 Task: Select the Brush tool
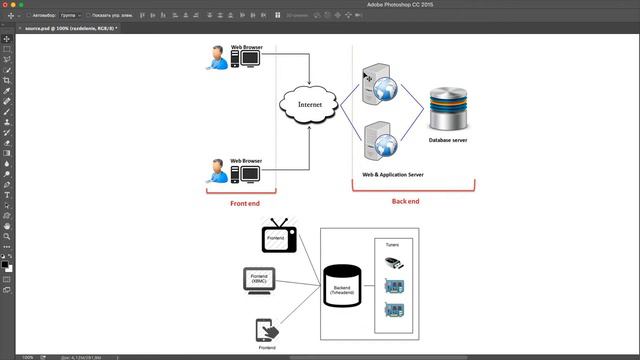click(7, 112)
